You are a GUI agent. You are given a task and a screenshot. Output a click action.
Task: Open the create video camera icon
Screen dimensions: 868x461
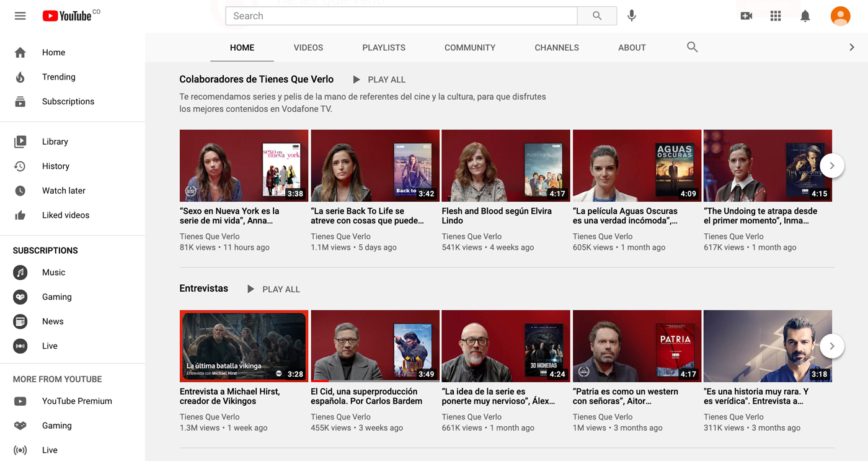tap(746, 16)
